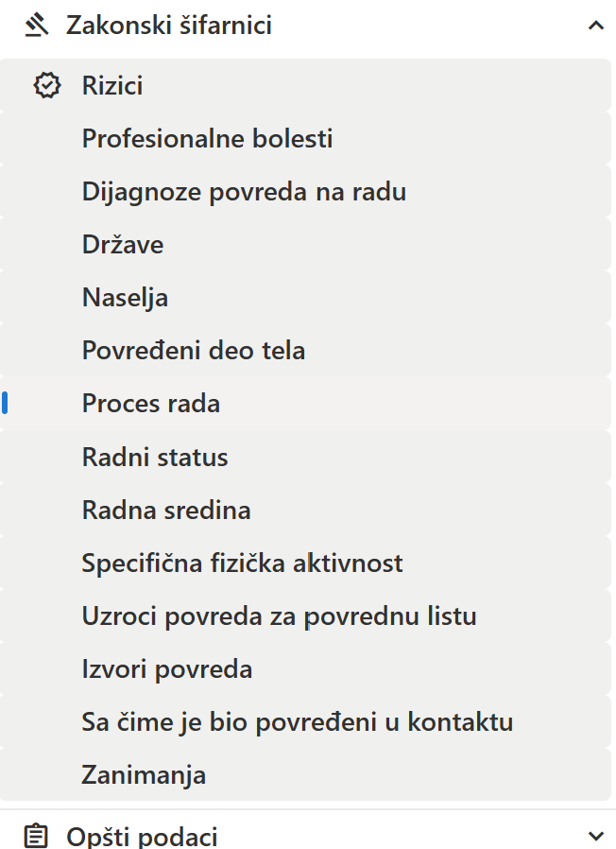Select Povređeni deo tela item
The image size is (616, 849).
306,351
